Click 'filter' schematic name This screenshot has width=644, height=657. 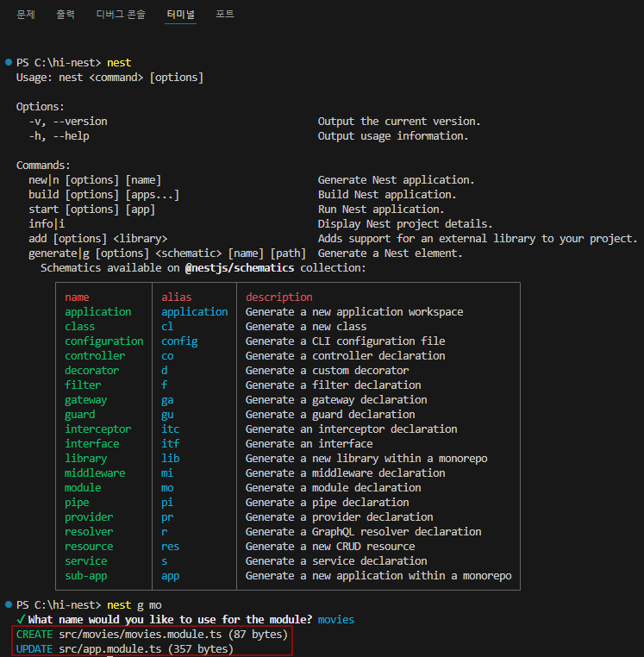click(83, 385)
